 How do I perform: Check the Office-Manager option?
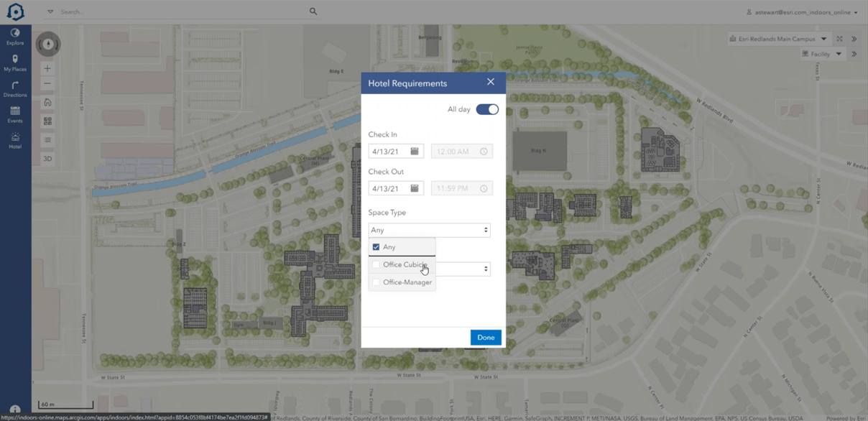376,282
